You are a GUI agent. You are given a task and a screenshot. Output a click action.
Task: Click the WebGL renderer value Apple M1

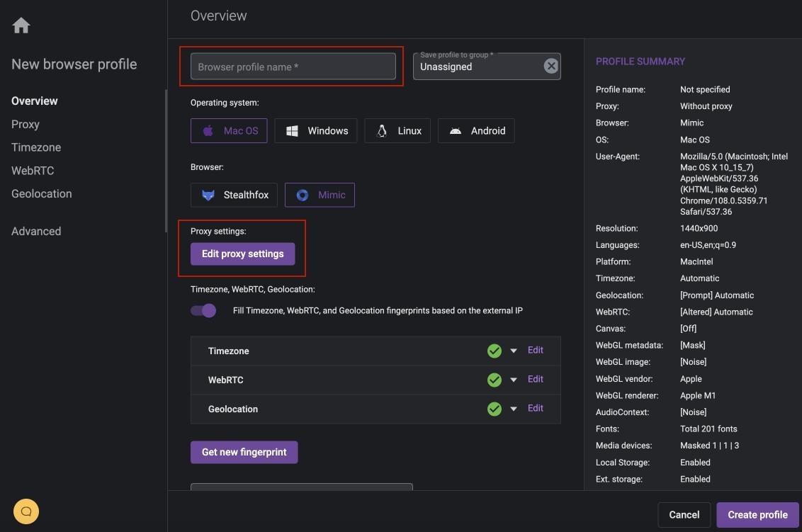(698, 395)
